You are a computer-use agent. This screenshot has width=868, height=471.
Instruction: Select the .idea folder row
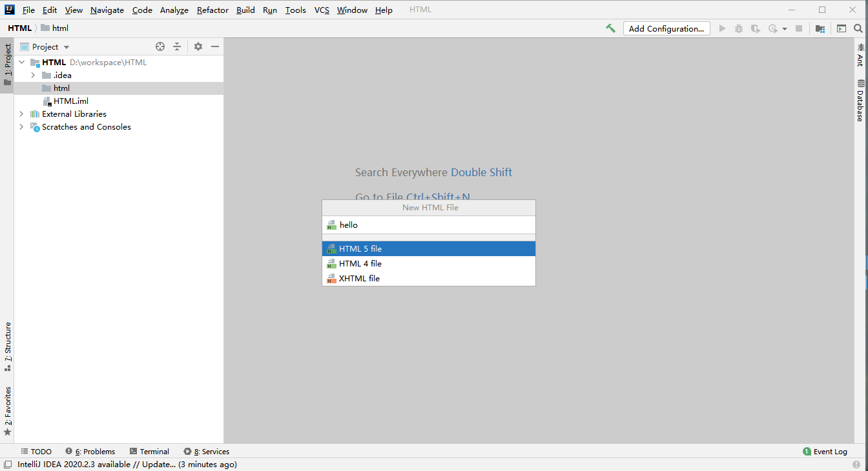tap(119, 75)
